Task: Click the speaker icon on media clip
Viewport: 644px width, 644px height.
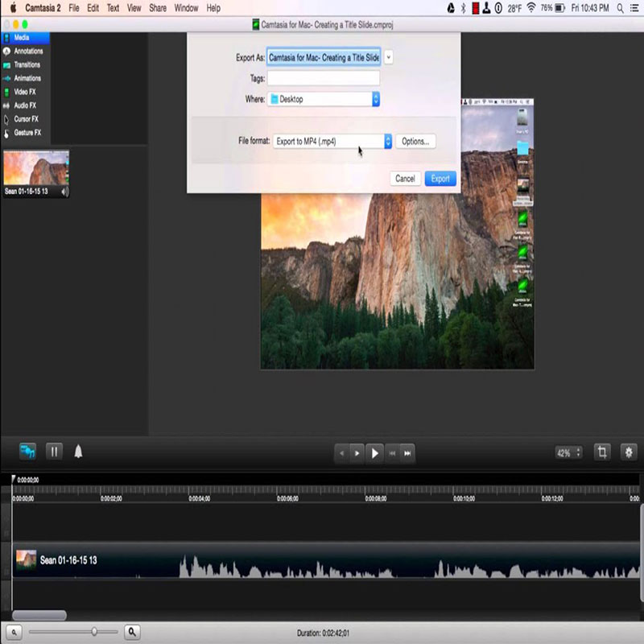Action: tap(65, 192)
